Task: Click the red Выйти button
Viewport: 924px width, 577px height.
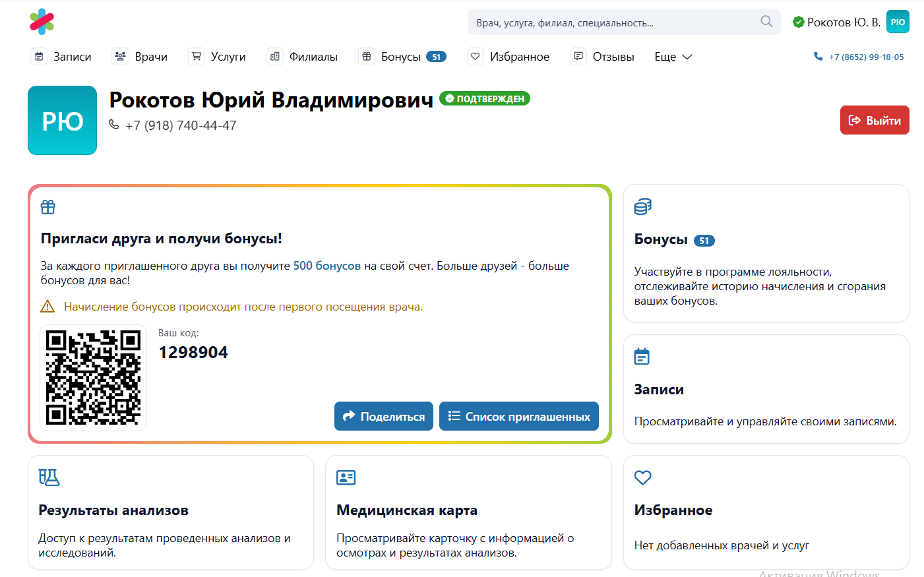Action: (874, 120)
